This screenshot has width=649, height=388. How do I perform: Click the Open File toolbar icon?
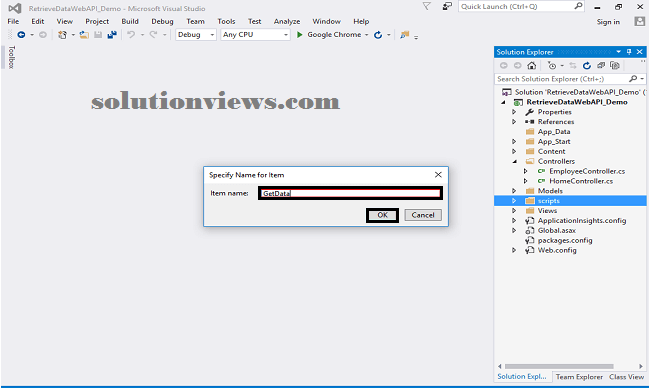click(x=84, y=35)
